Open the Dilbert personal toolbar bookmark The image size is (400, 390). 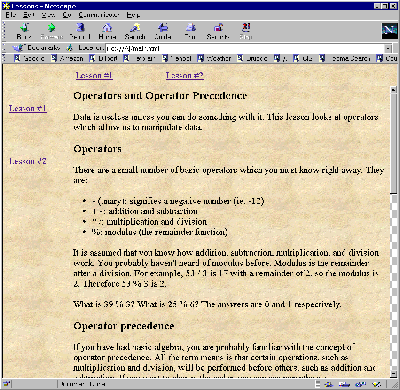coord(104,58)
